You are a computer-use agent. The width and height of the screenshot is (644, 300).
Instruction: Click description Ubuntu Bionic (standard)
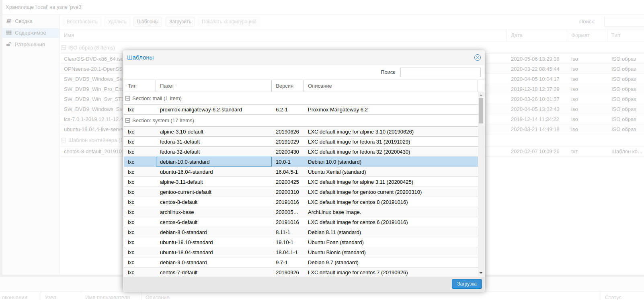coord(337,253)
